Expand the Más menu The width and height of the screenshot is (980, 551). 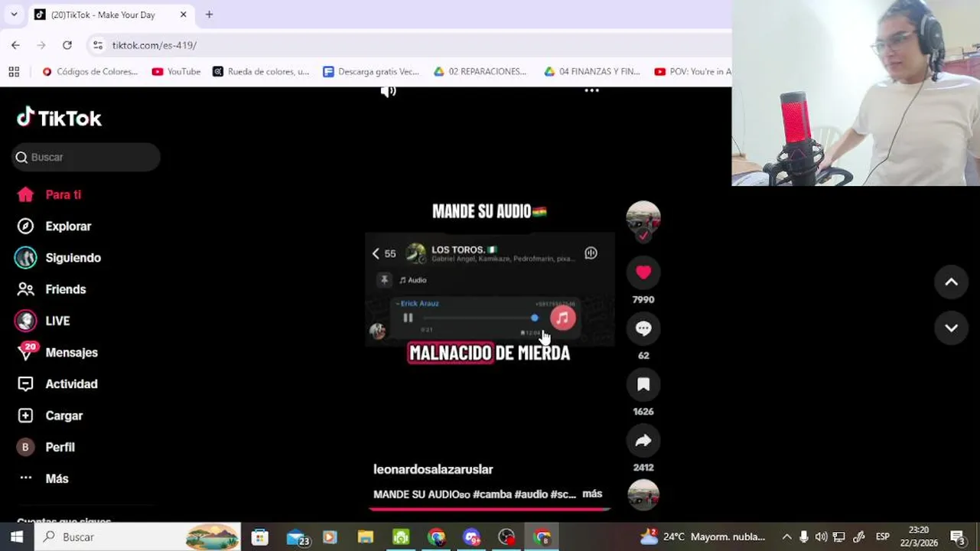[43, 478]
